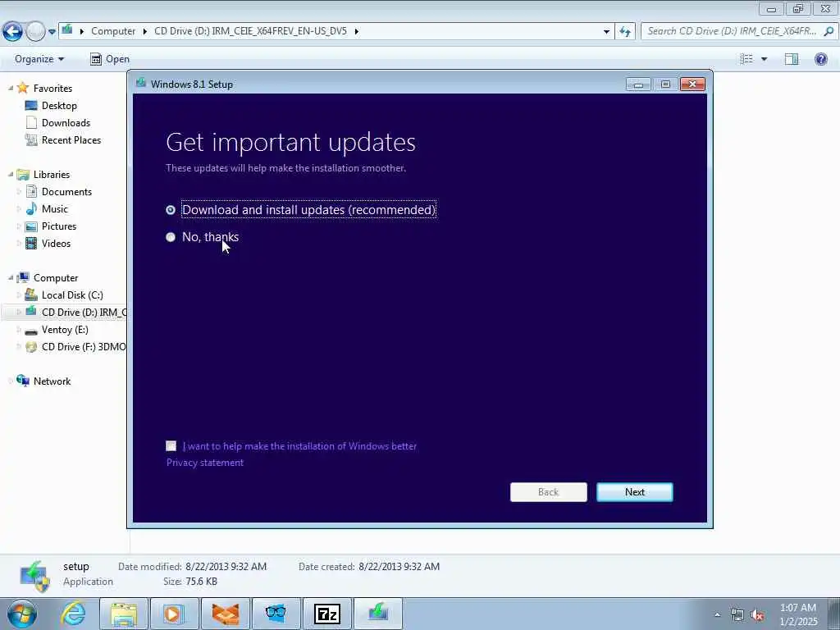The height and width of the screenshot is (630, 840).
Task: Expand the Network tree arrow
Action: click(x=11, y=381)
